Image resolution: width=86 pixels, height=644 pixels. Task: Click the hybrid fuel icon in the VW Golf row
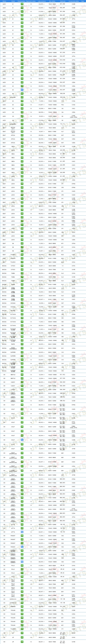(22, 440)
